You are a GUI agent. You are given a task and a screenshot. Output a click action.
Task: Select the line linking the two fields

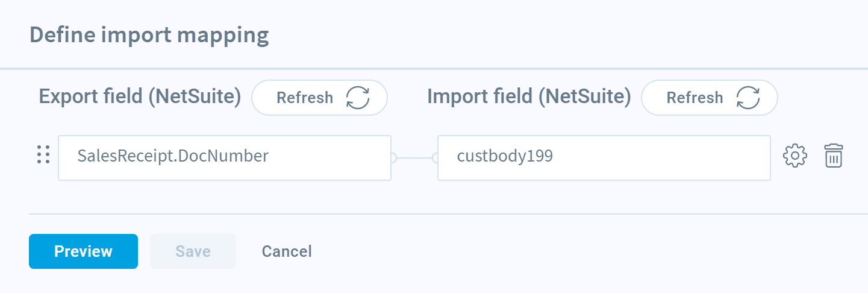[x=414, y=158]
